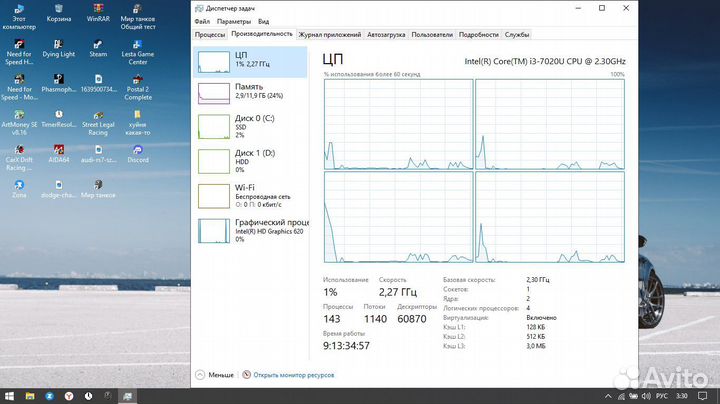This screenshot has width=720, height=404.
Task: Open the Файл menu in Task Manager
Action: click(x=202, y=22)
